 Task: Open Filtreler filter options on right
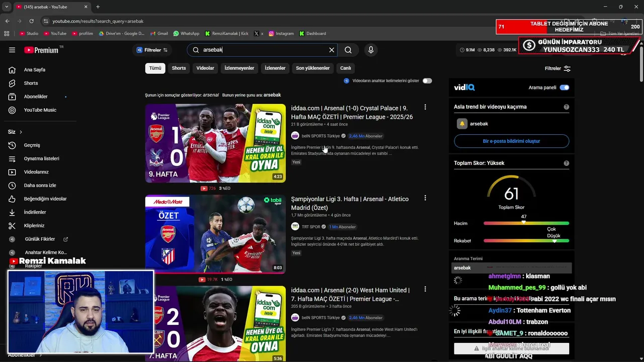tap(557, 68)
